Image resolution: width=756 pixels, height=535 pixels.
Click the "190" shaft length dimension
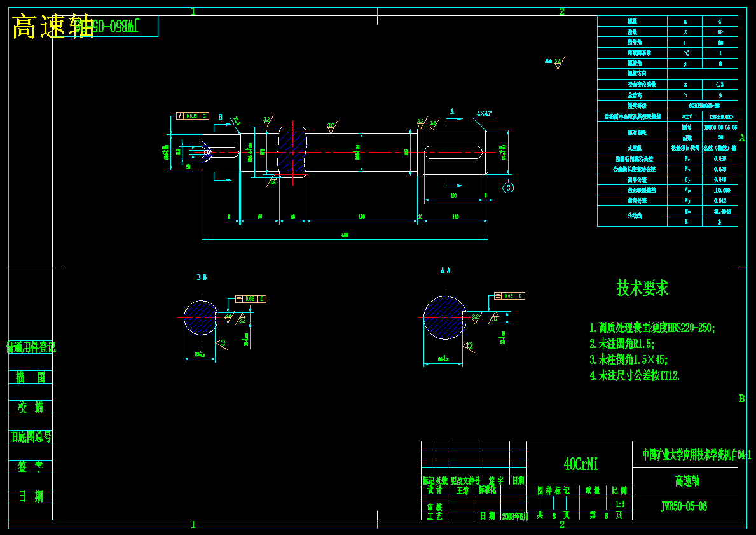(x=362, y=216)
